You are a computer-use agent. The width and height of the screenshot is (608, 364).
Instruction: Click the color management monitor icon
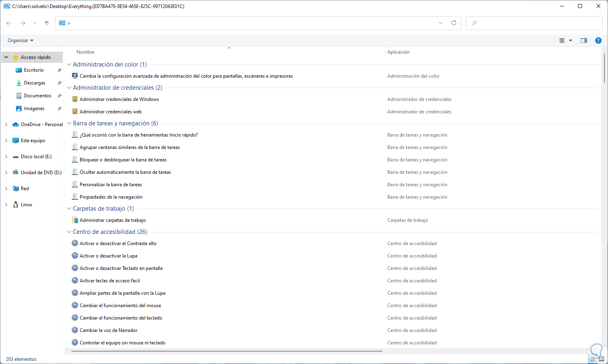point(75,76)
